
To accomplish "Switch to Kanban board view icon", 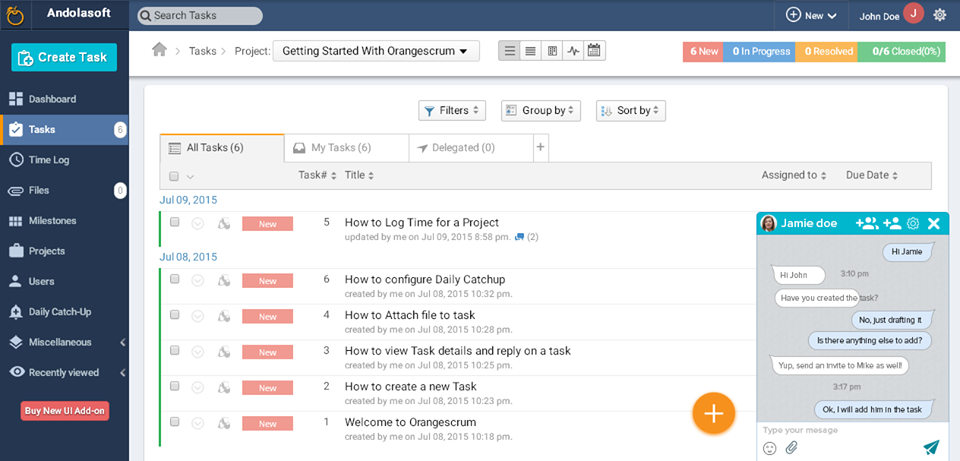I will 552,51.
